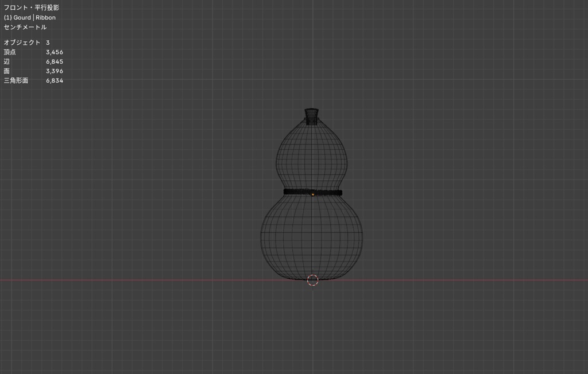The height and width of the screenshot is (374, 588).
Task: Click the 三角形面 statistics label
Action: tap(16, 80)
